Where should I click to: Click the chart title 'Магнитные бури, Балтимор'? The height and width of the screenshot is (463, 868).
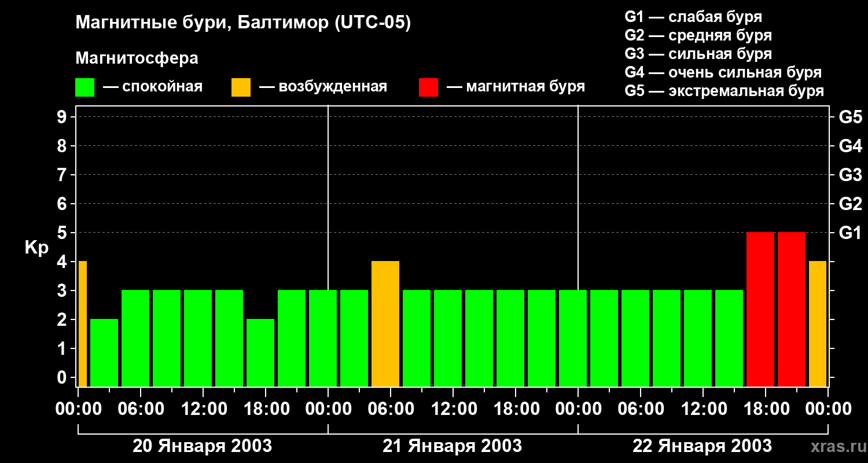(x=243, y=23)
